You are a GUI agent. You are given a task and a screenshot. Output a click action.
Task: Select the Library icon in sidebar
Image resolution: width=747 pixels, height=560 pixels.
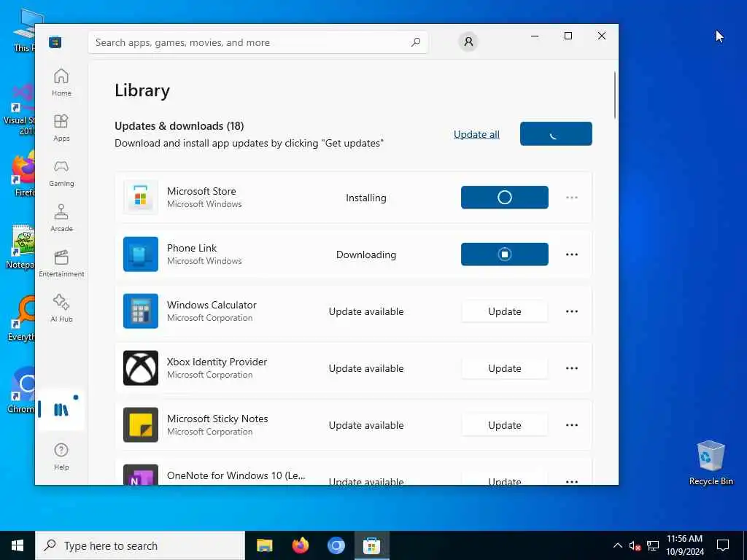tap(61, 410)
